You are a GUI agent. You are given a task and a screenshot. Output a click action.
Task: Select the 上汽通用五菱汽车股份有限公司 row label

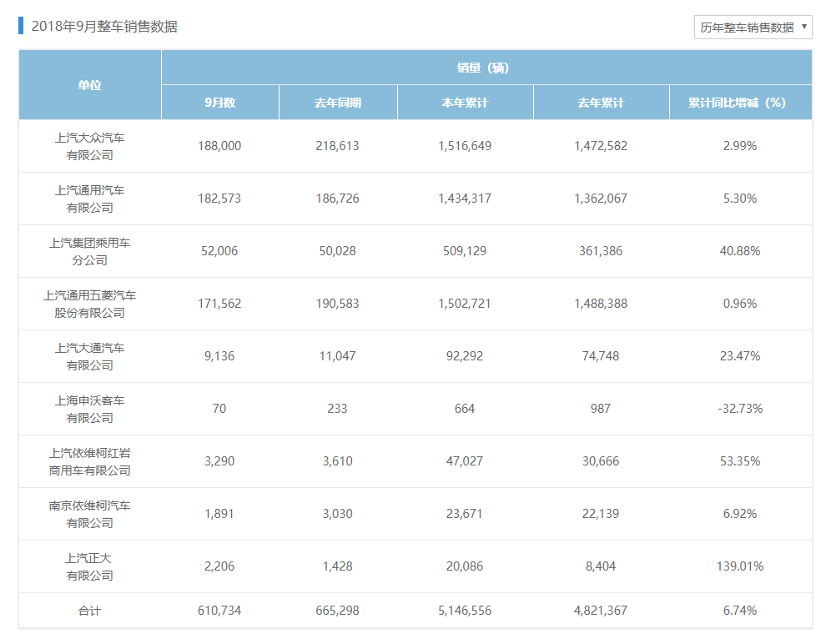pos(89,304)
